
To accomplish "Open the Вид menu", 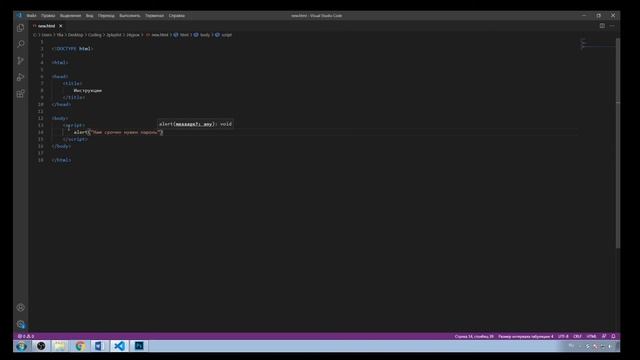I will (x=89, y=16).
